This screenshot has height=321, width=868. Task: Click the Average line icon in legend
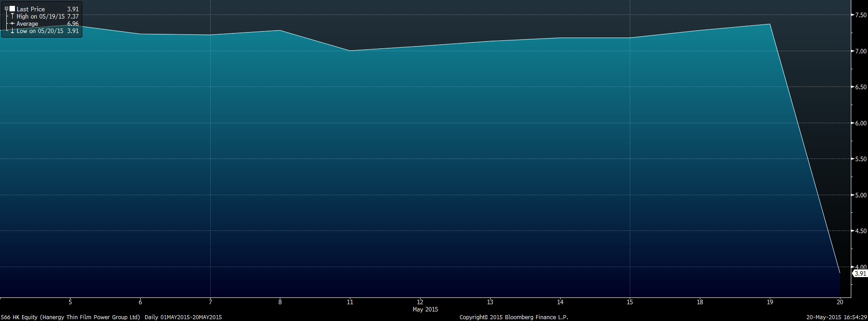coord(12,24)
